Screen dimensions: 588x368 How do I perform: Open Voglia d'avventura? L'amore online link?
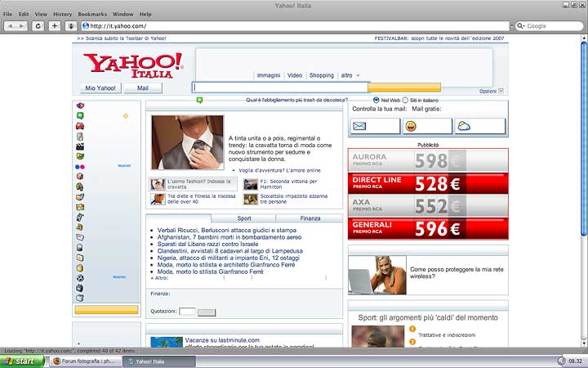point(280,170)
